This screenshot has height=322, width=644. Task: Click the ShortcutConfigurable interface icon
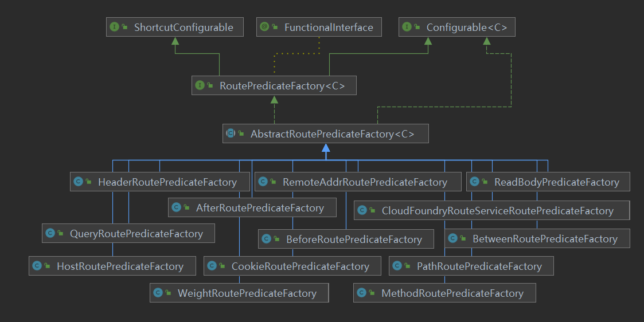click(x=114, y=27)
